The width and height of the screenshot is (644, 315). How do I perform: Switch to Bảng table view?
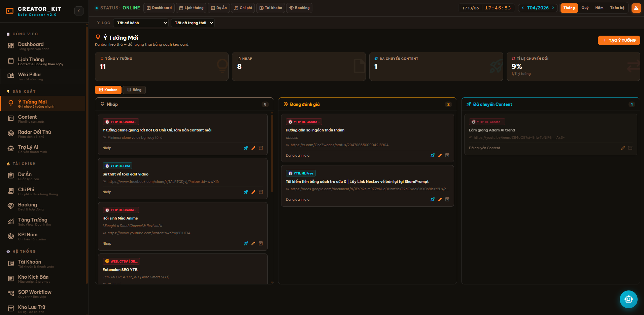(x=134, y=90)
